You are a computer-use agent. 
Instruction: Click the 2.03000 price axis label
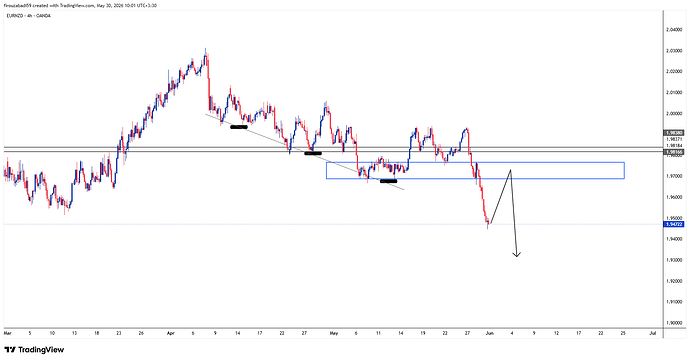pyautogui.click(x=674, y=51)
